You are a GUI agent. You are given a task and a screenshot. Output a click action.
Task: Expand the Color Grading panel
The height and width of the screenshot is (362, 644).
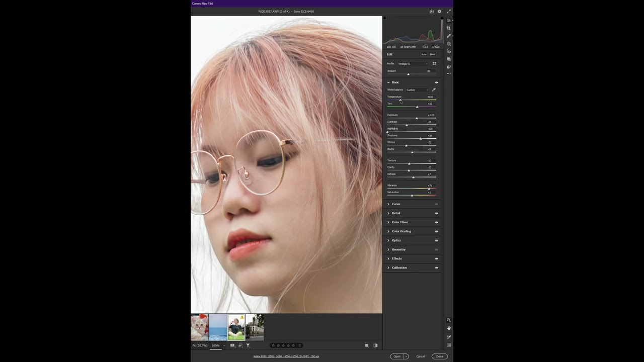[x=388, y=231]
